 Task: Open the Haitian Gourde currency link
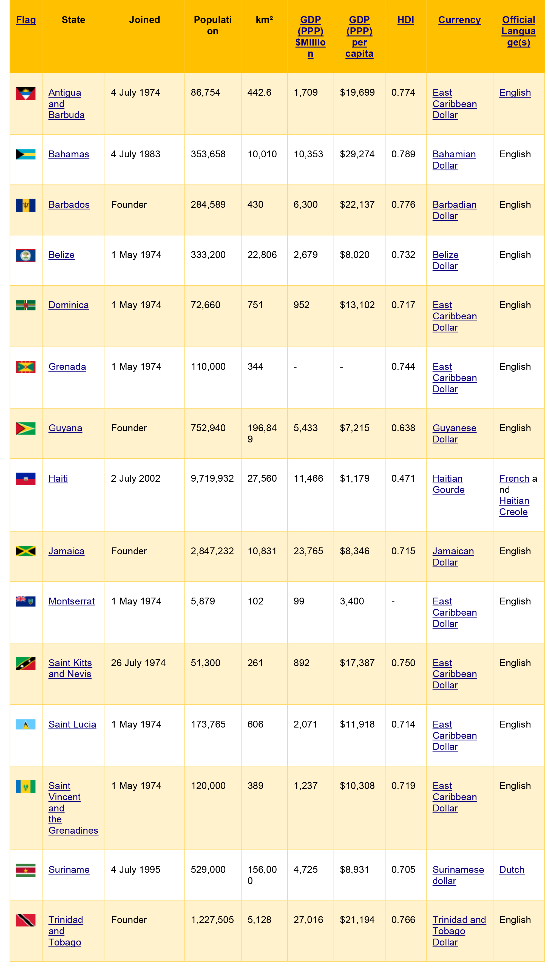tap(448, 484)
